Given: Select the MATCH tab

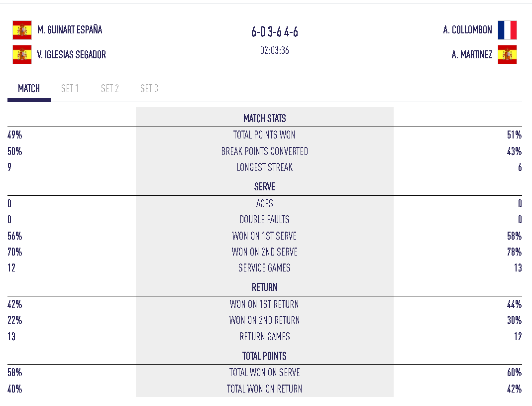Looking at the screenshot, I should [29, 89].
